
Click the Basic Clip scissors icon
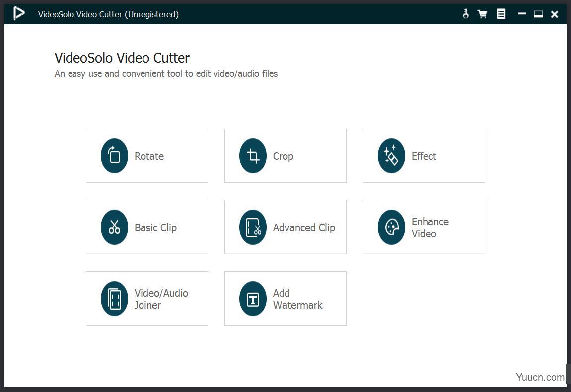click(x=114, y=227)
